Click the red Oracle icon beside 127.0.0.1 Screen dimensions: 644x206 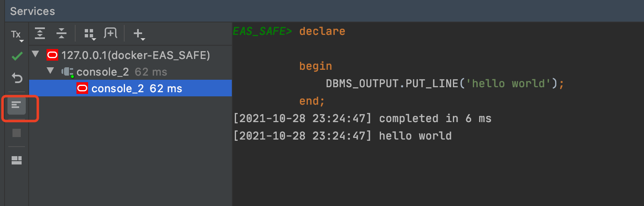pos(52,55)
